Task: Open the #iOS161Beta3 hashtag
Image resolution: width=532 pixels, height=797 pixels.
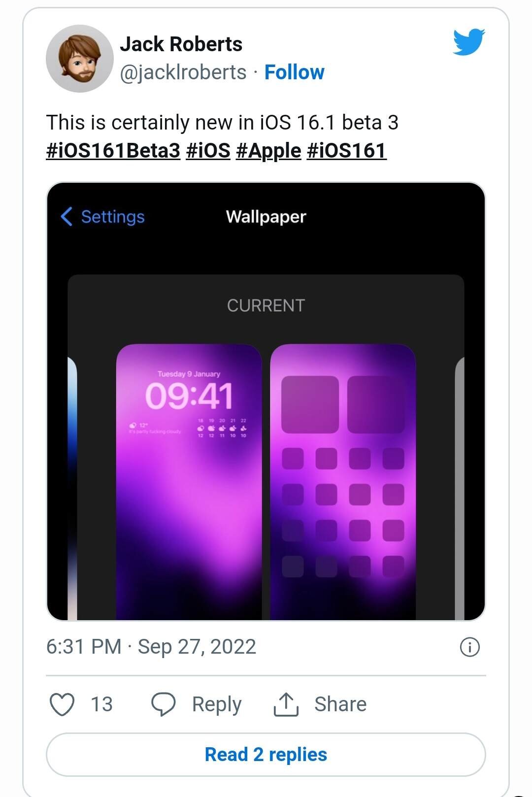Action: 113,150
